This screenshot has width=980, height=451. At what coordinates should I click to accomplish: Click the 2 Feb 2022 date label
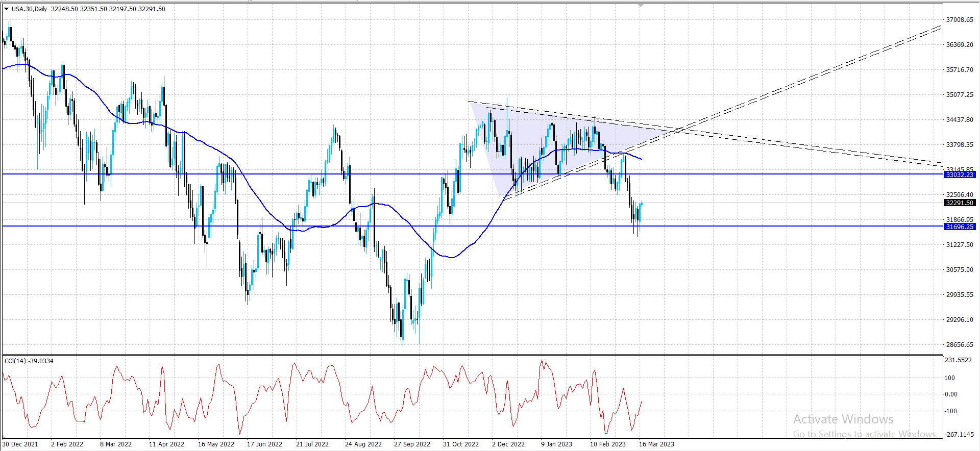67,444
